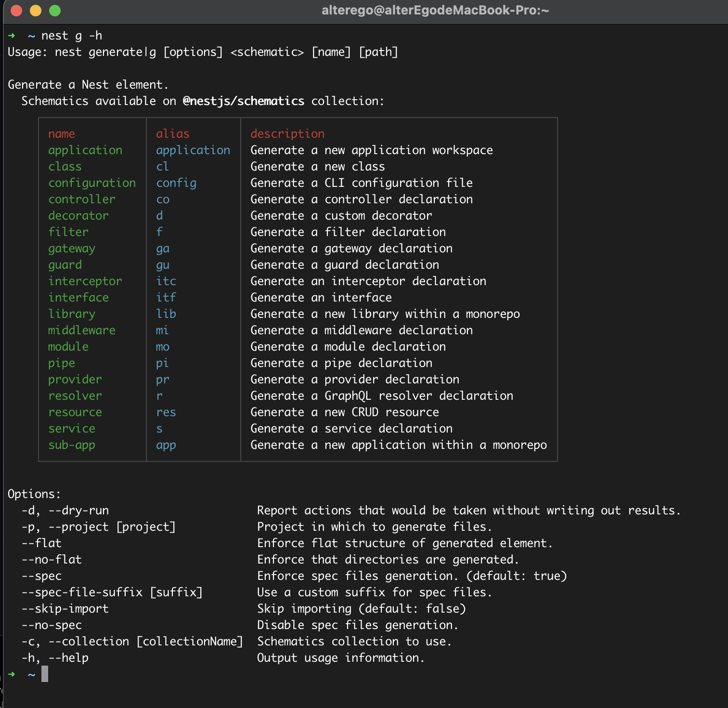
Task: Select the 'provider' schematic name
Action: (x=75, y=380)
